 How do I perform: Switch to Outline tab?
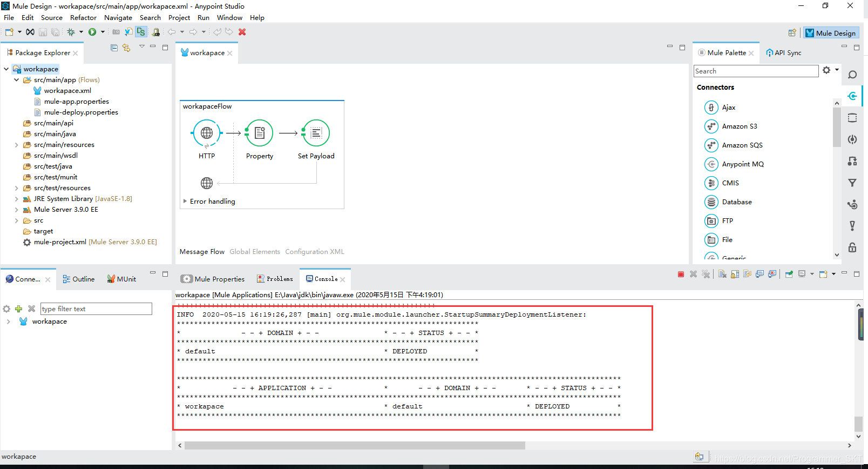(x=79, y=279)
